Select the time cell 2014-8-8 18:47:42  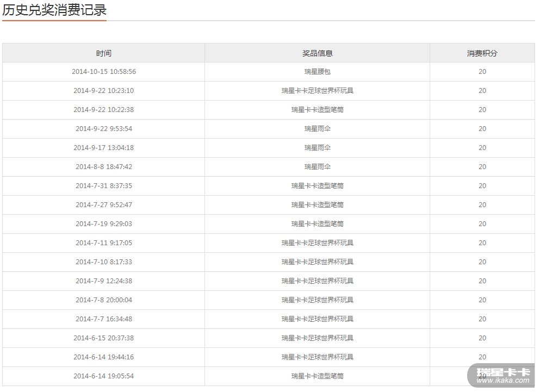click(x=104, y=167)
